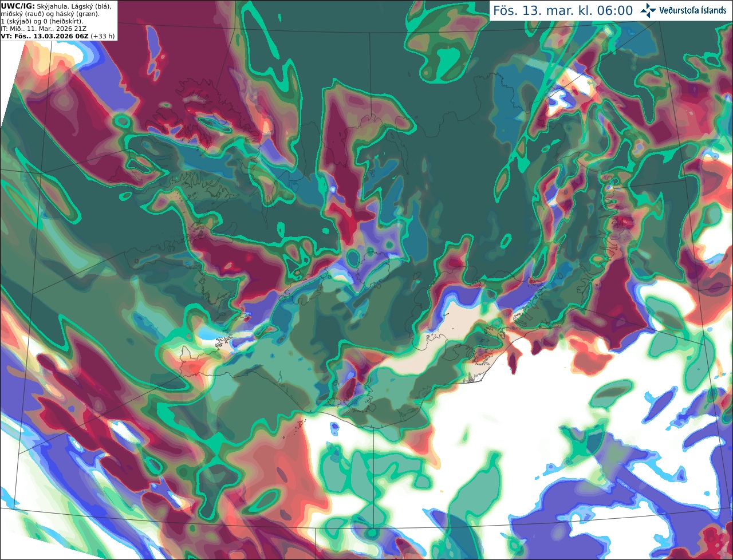733x560 pixels.
Task: Click the "1 (skýjað) og 0 (heiðskírt)." line
Action: [42, 21]
